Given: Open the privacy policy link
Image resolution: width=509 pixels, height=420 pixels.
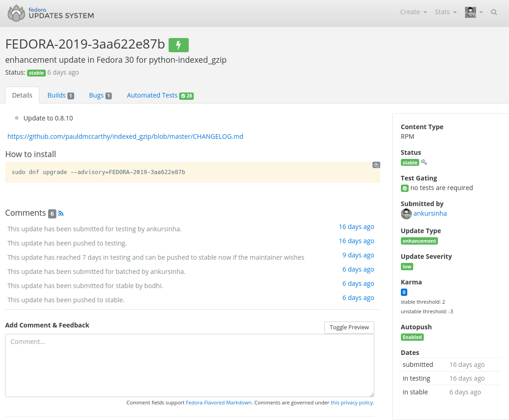Looking at the screenshot, I should [x=351, y=403].
